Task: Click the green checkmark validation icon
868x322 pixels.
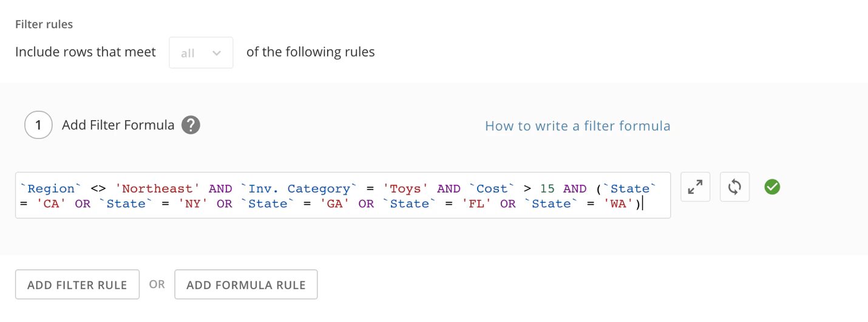Action: click(772, 187)
